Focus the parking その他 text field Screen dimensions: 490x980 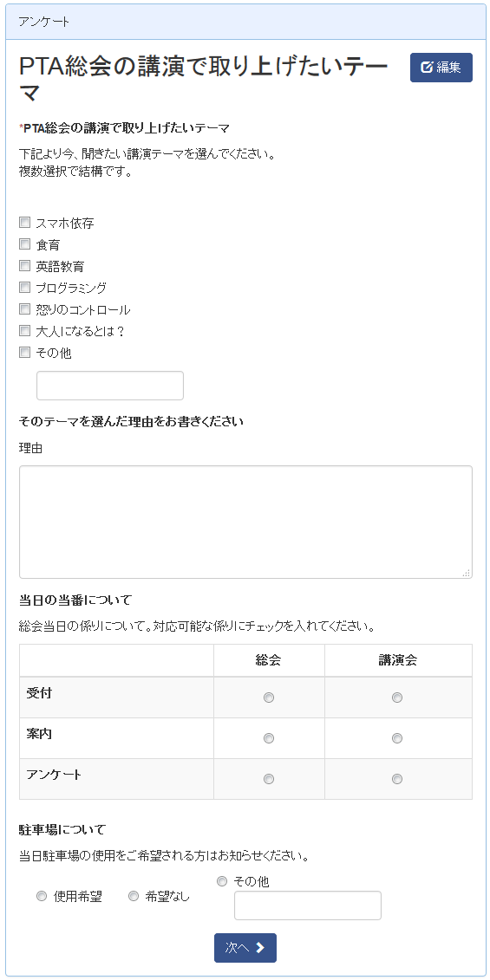pyautogui.click(x=307, y=905)
